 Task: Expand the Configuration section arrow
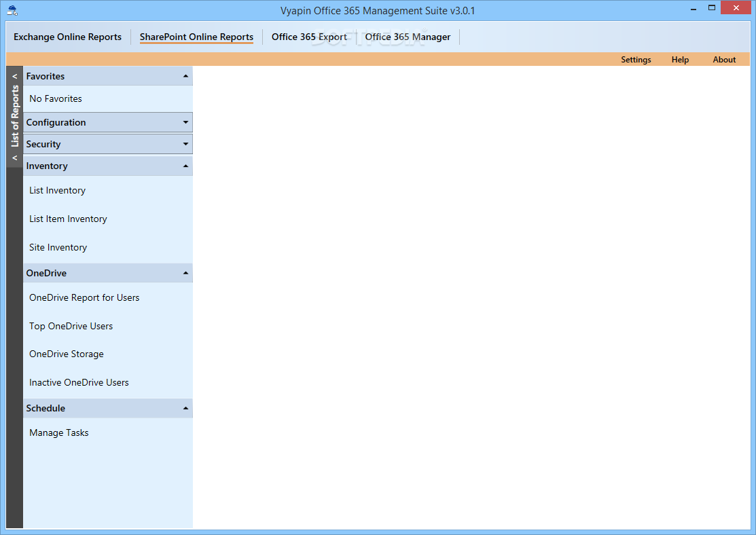pos(185,122)
